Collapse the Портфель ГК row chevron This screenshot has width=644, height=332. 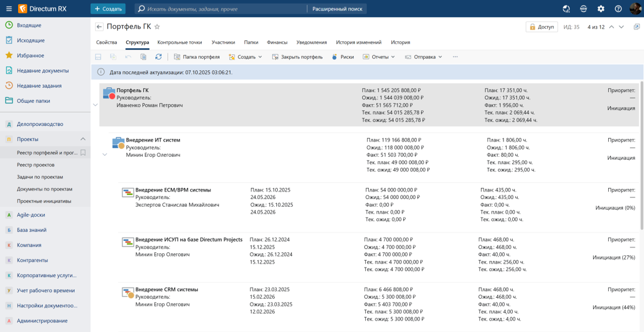pyautogui.click(x=95, y=105)
